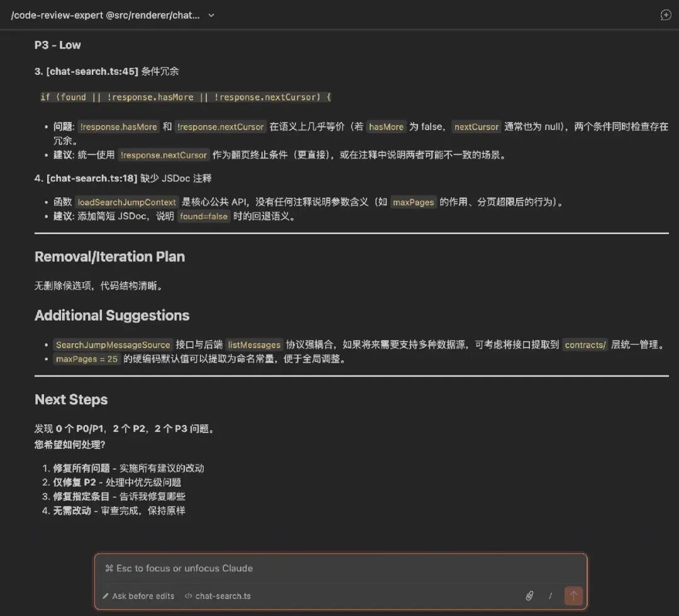Select the Next Steps heading
The width and height of the screenshot is (679, 616).
pyautogui.click(x=71, y=400)
